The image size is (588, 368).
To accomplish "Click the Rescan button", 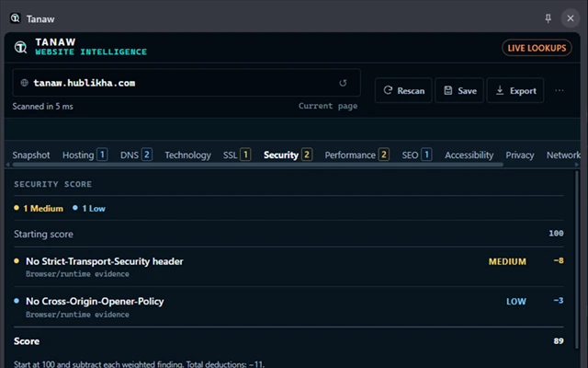I will pyautogui.click(x=403, y=90).
